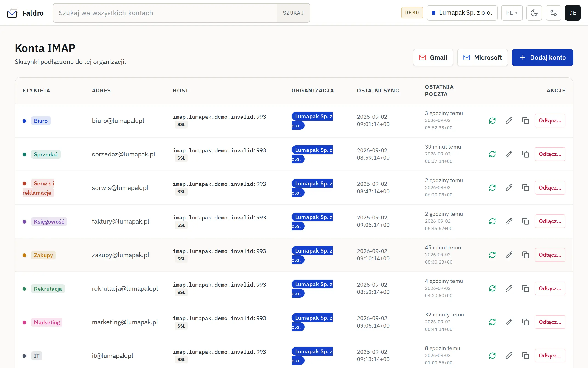Sync the serwis@lumapak.pl account
Screen dimensions: 588x368
click(x=492, y=188)
